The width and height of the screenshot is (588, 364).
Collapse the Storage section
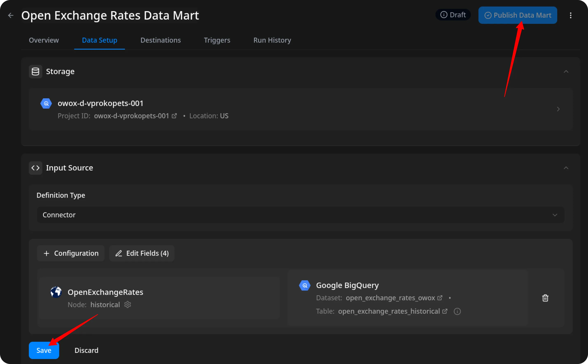click(x=566, y=72)
